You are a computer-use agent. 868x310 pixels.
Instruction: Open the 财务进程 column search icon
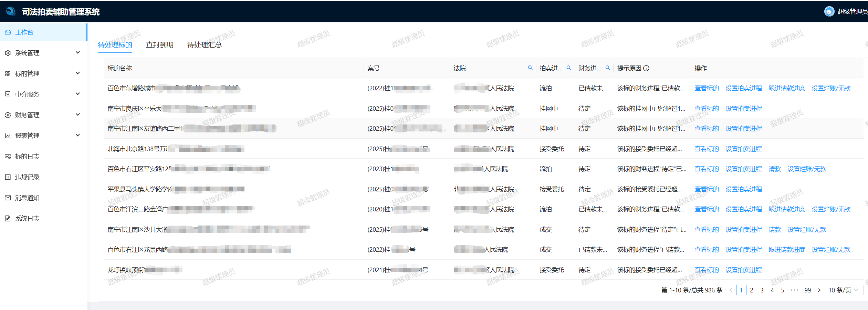(608, 68)
